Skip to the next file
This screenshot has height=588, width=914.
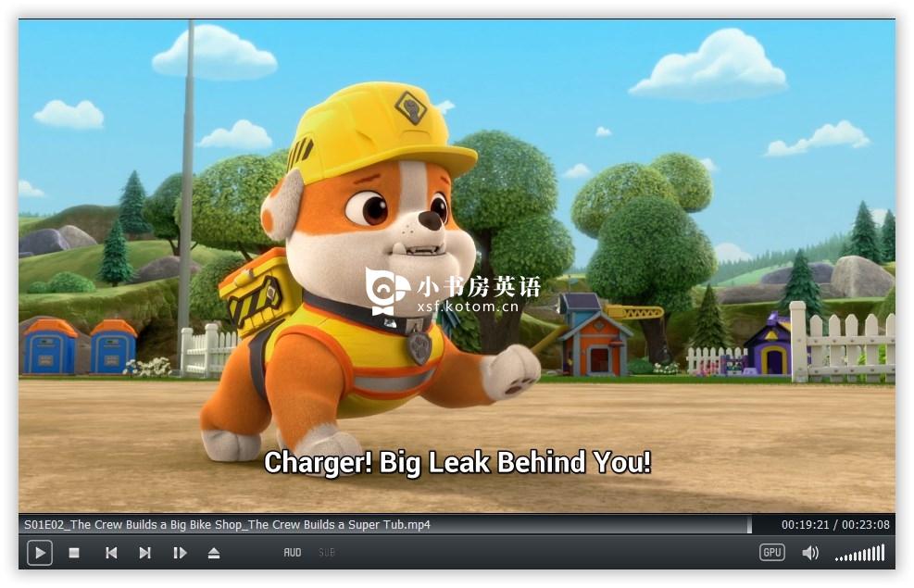[x=145, y=553]
